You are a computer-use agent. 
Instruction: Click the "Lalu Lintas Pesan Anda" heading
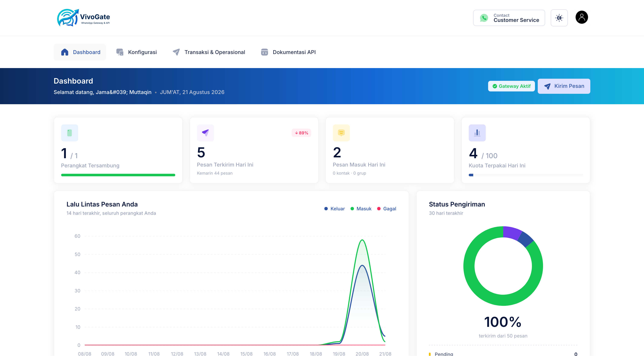pos(102,204)
